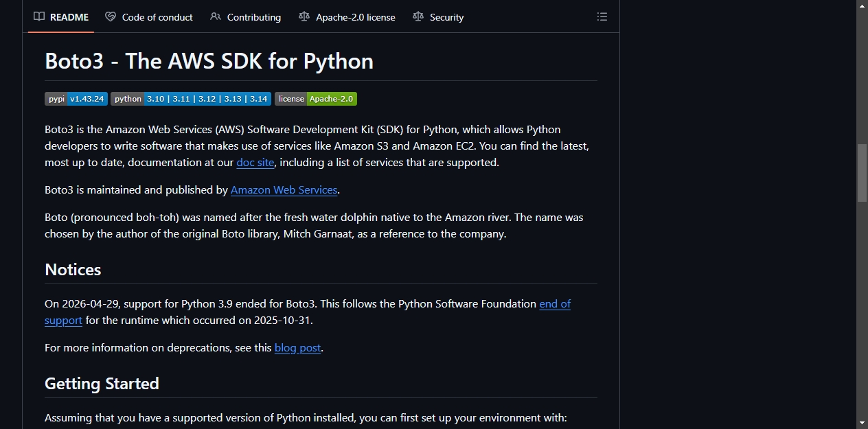Switch to Code of conduct tab
This screenshot has width=868, height=429.
[x=149, y=17]
